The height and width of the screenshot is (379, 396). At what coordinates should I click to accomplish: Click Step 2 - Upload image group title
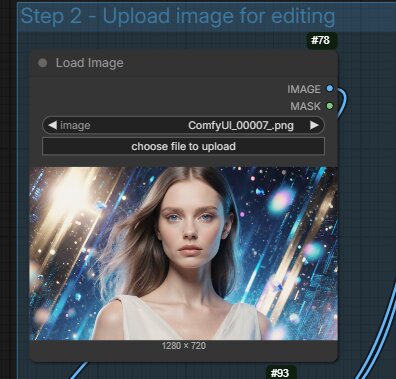[178, 16]
